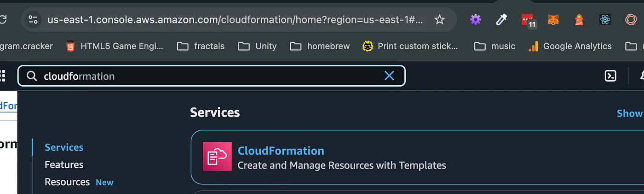Click the CloudFormation service icon
Image resolution: width=644 pixels, height=194 pixels.
pyautogui.click(x=217, y=157)
